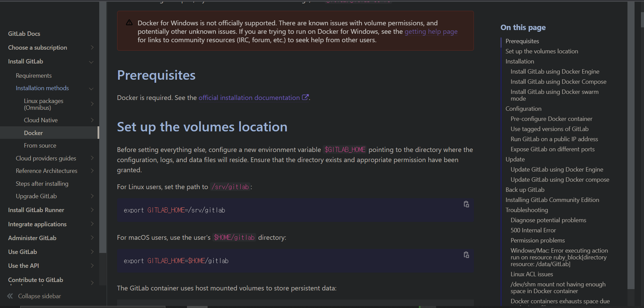Go to Install GitLab using Docker Engine
Screen dimensions: 644x308
[555, 72]
